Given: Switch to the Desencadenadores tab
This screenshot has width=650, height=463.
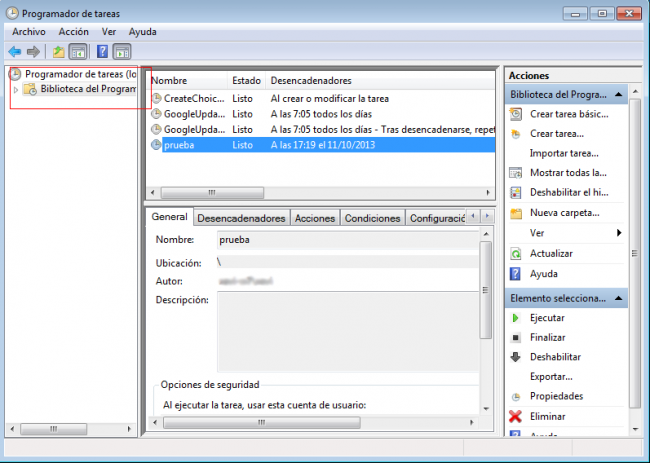Looking at the screenshot, I should [x=241, y=218].
